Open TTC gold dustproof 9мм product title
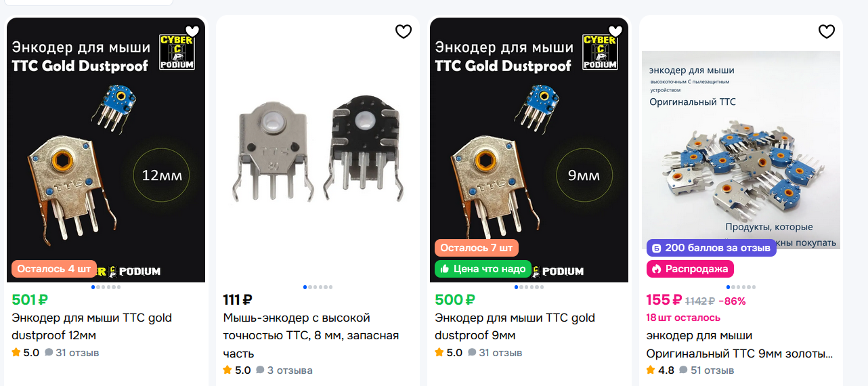Image resolution: width=868 pixels, height=386 pixels. 515,326
